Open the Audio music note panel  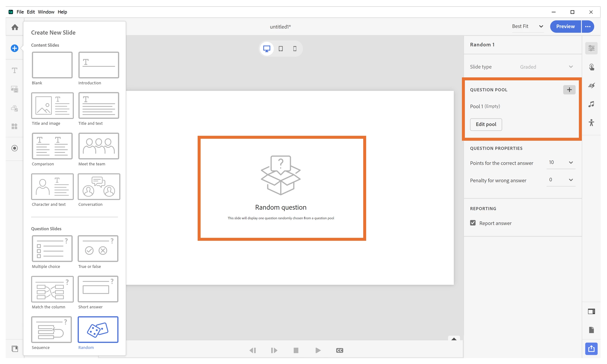[591, 104]
